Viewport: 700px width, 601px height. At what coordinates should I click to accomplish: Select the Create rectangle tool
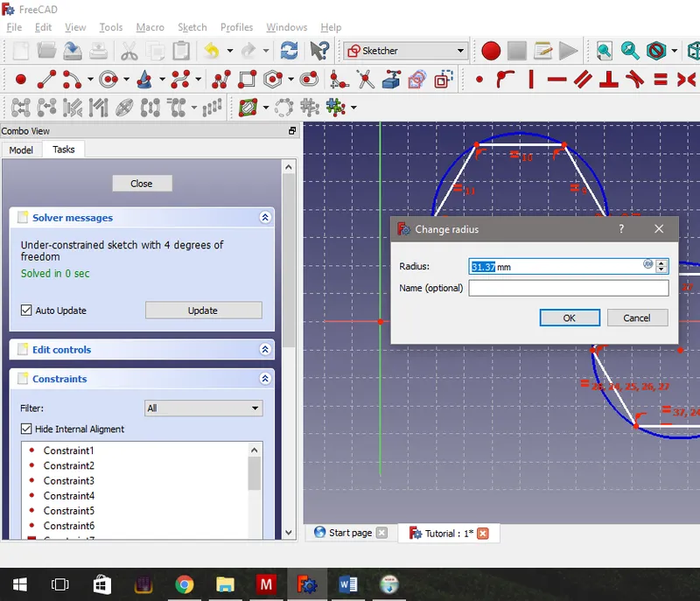pyautogui.click(x=245, y=80)
